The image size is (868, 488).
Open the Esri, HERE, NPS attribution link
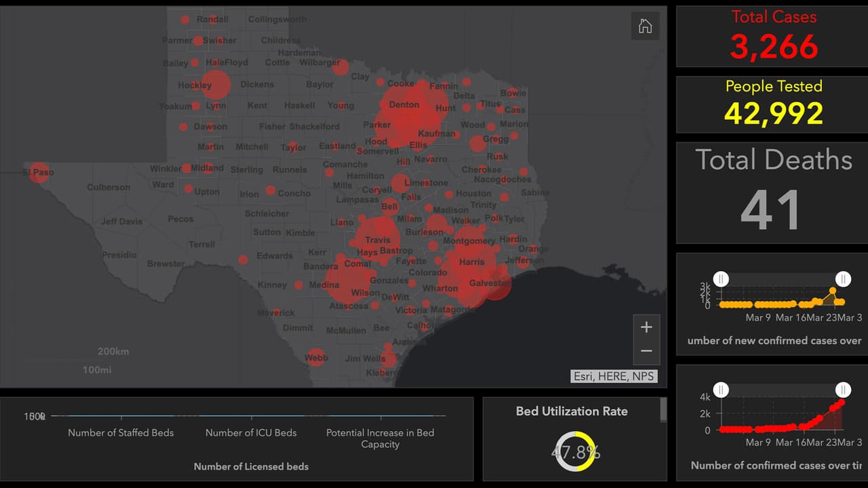(614, 376)
